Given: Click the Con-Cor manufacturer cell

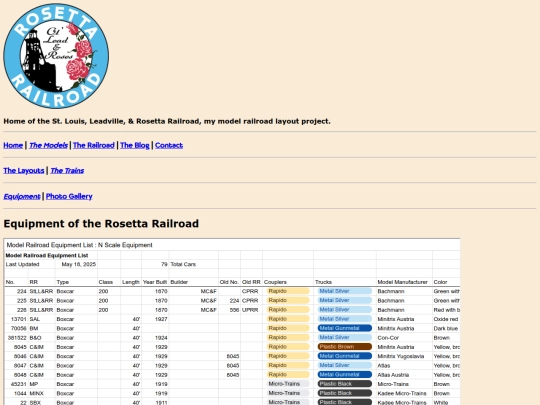Looking at the screenshot, I should [x=404, y=338].
